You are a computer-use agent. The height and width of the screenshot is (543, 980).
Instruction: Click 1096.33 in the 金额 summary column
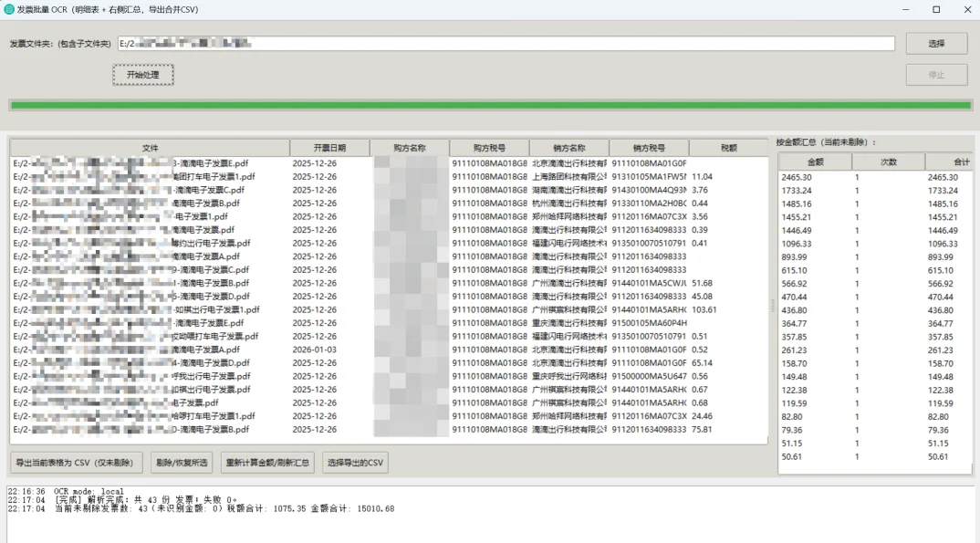[x=797, y=244]
